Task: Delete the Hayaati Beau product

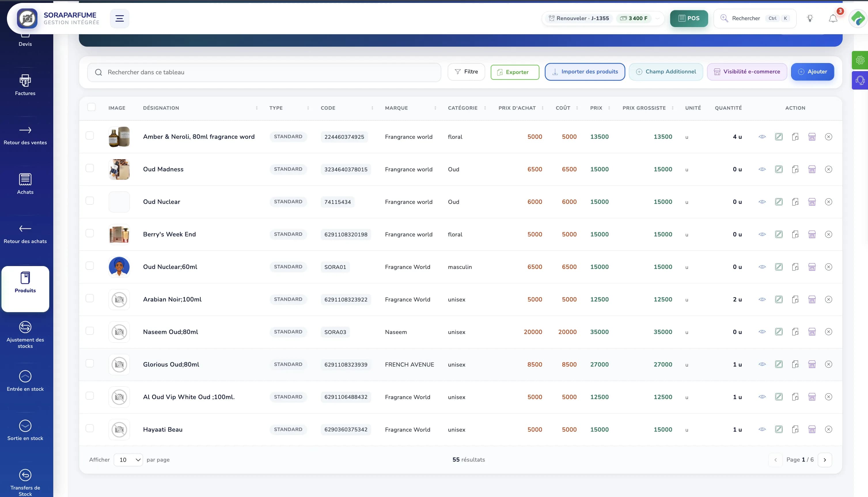Action: 829,429
